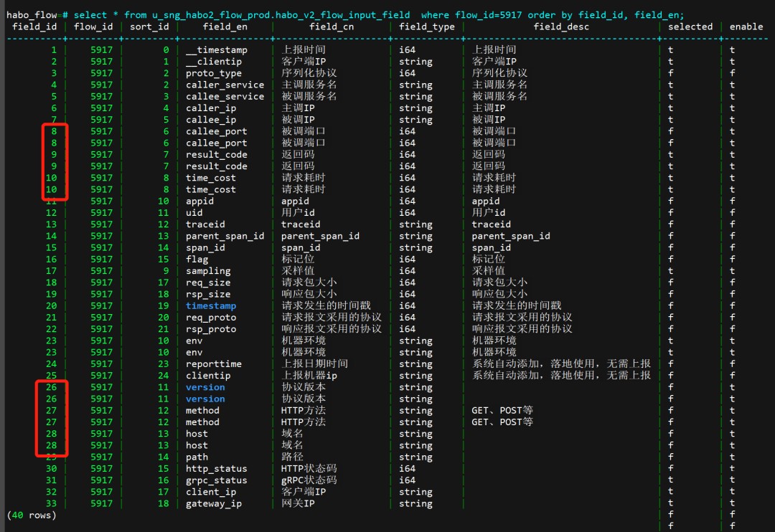Click the SQL select query line

[x=380, y=14]
